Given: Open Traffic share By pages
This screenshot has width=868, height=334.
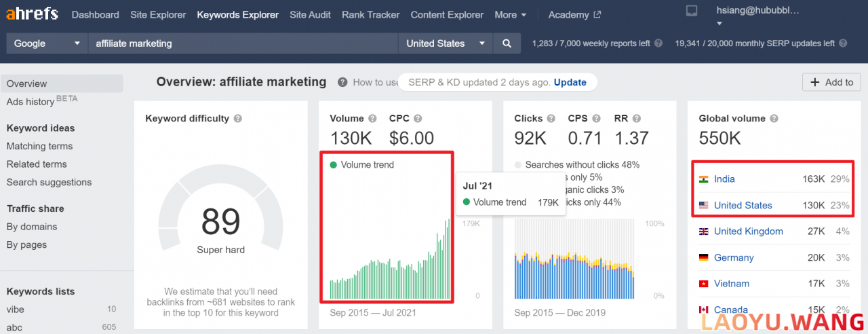Looking at the screenshot, I should (27, 245).
